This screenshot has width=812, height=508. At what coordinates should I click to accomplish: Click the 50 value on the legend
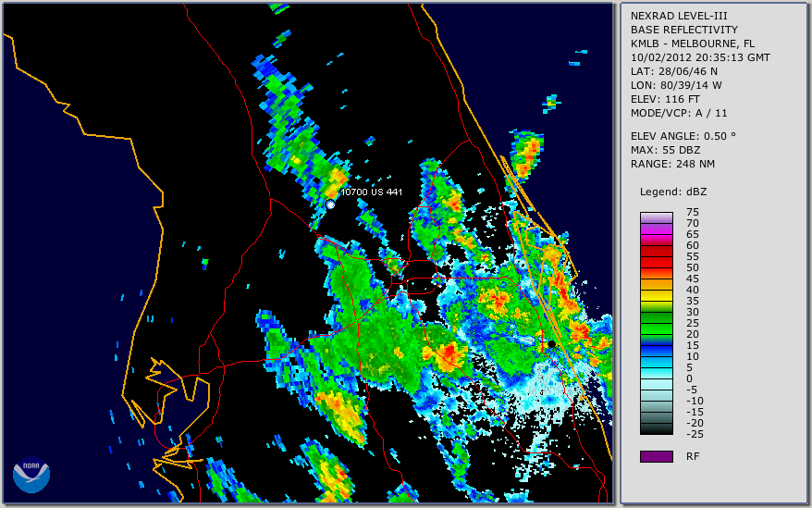coord(693,268)
